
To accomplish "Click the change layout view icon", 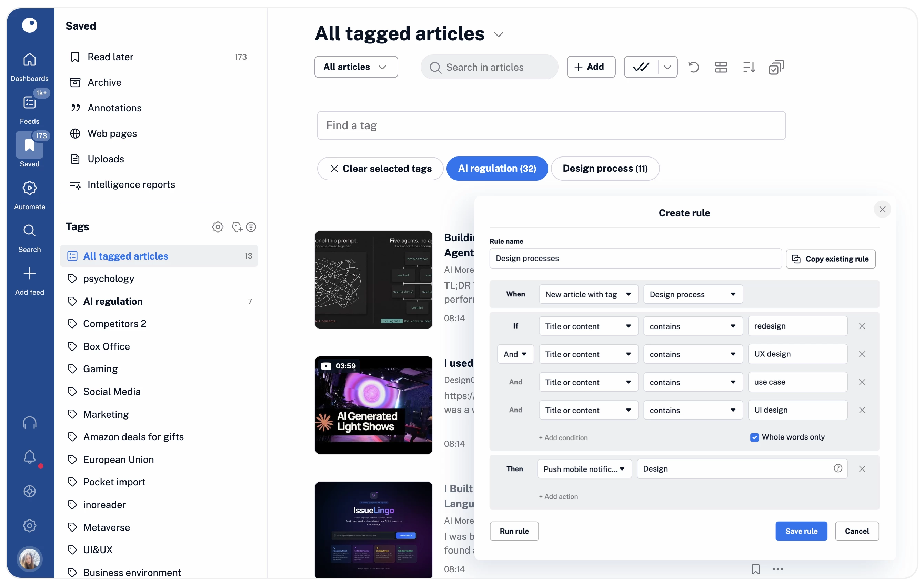I will tap(721, 67).
